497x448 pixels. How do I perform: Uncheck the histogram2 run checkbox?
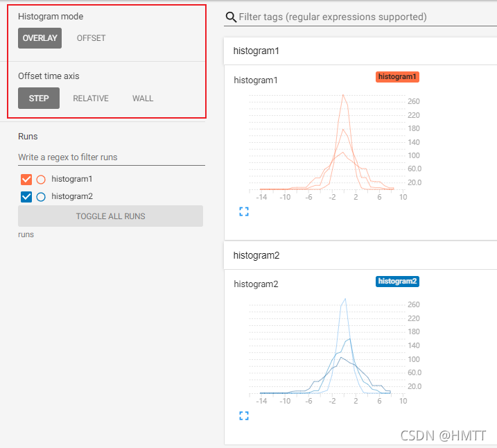(26, 197)
